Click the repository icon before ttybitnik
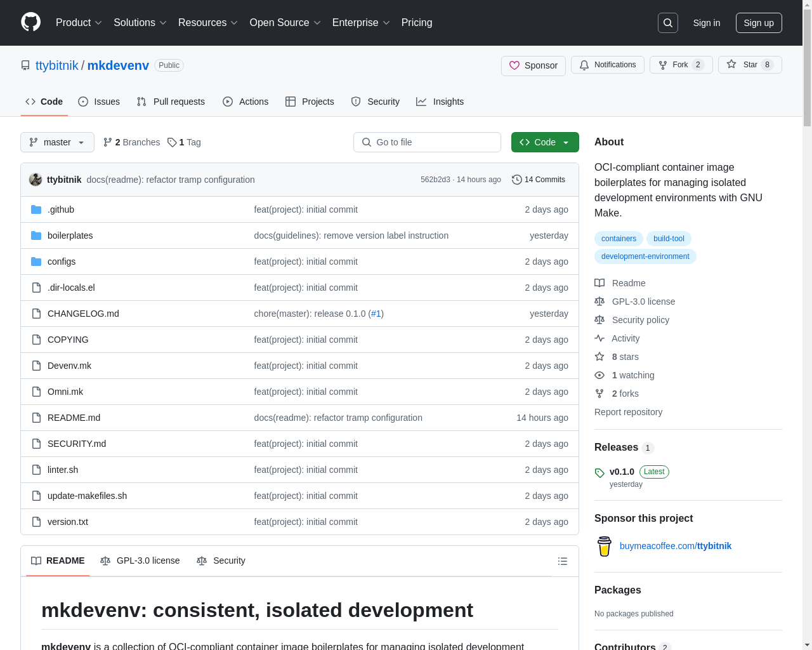 point(25,65)
